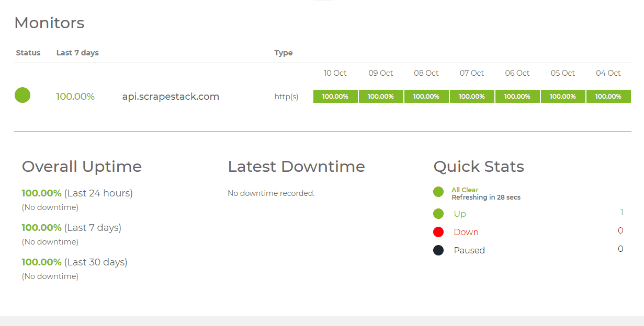The width and height of the screenshot is (644, 326).
Task: Click the Monitors heading
Action: coord(50,22)
